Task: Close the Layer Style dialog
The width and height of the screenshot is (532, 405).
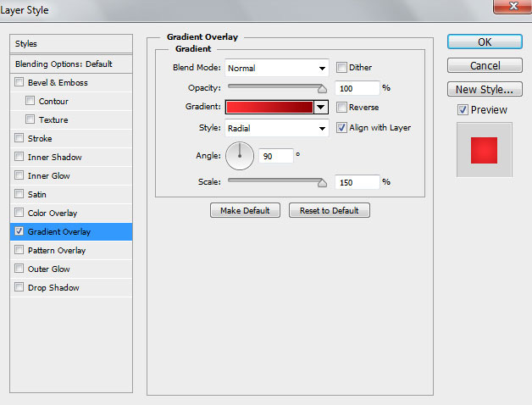Action: click(x=513, y=6)
